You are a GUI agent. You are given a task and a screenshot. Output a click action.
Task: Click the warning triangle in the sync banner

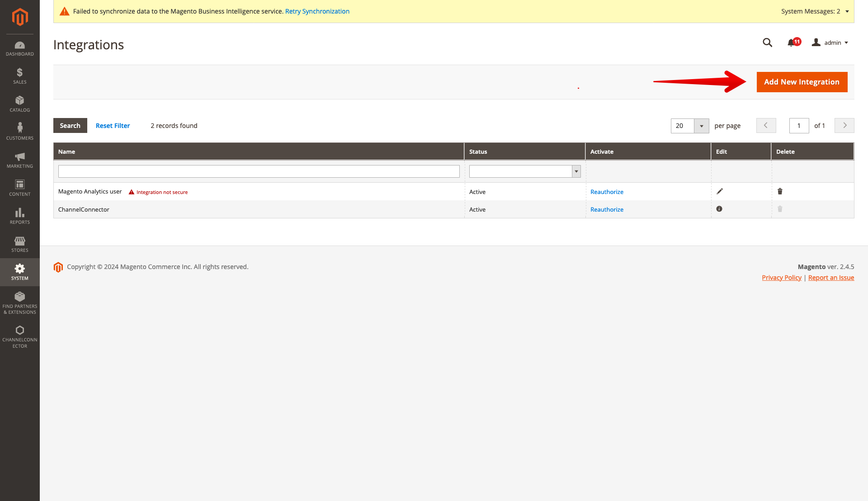pos(65,11)
